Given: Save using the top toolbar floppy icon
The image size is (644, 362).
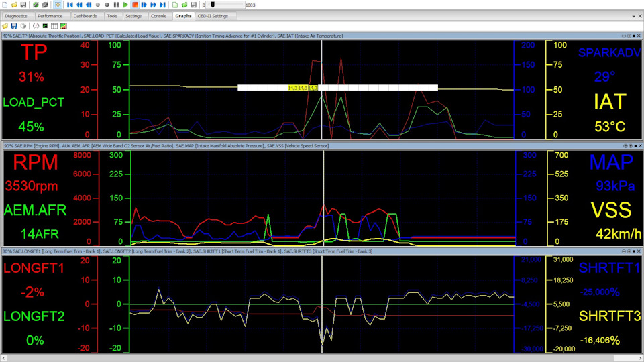Looking at the screenshot, I should click(23, 5).
